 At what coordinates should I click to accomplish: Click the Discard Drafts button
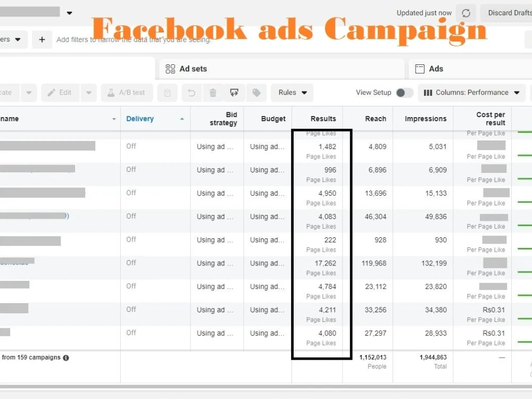click(508, 13)
